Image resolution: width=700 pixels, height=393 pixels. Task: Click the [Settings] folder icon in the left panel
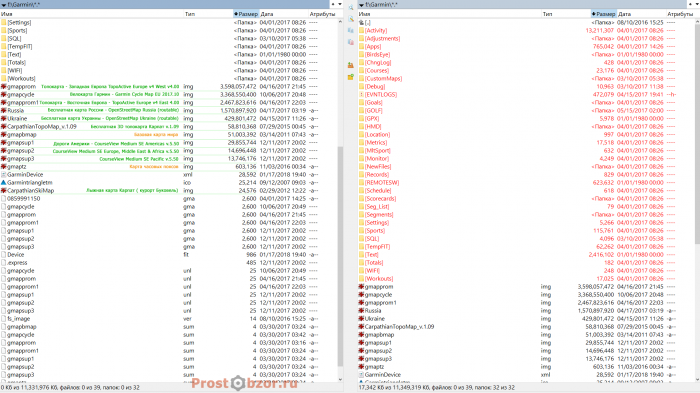4,22
